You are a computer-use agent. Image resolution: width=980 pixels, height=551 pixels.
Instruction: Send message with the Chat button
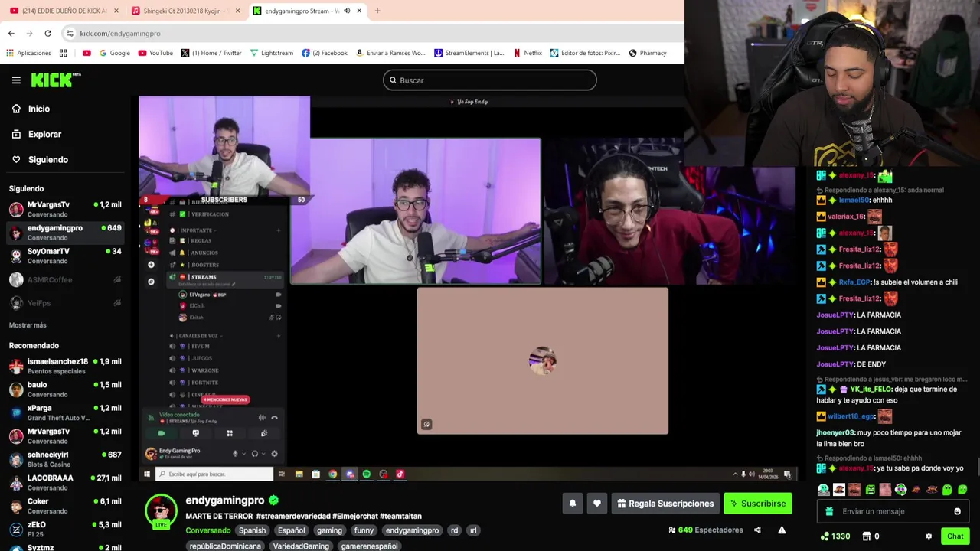955,536
